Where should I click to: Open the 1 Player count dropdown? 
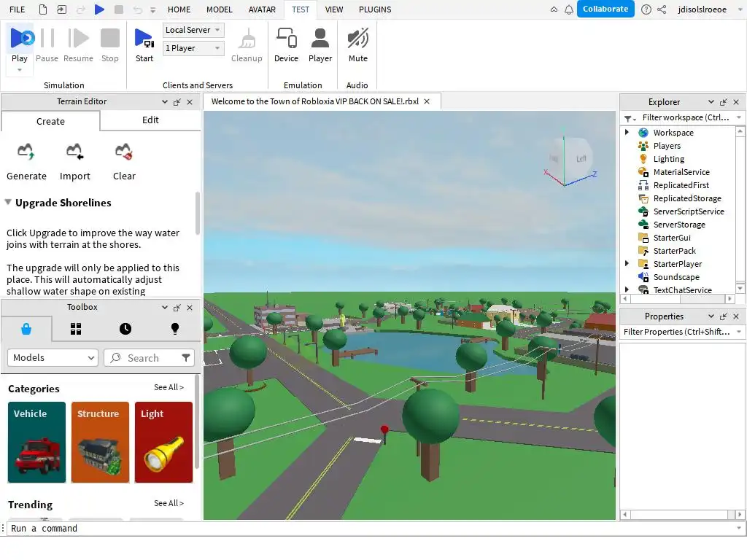[x=193, y=48]
